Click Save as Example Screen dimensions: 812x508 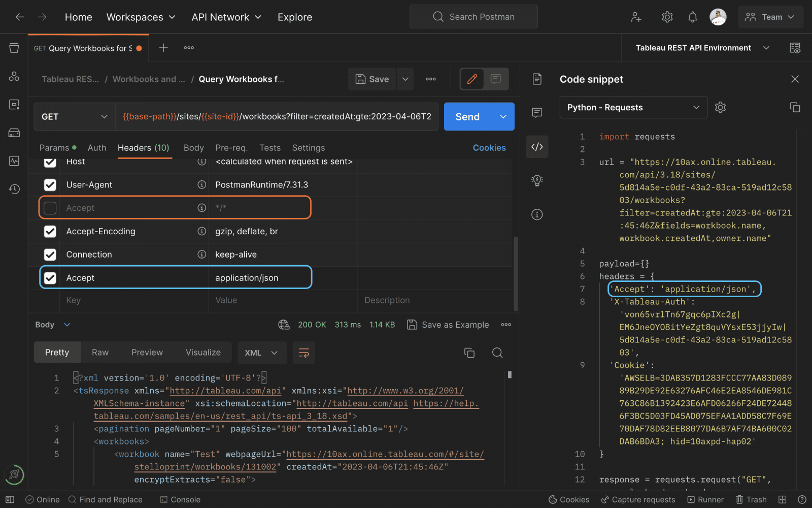[x=448, y=325]
